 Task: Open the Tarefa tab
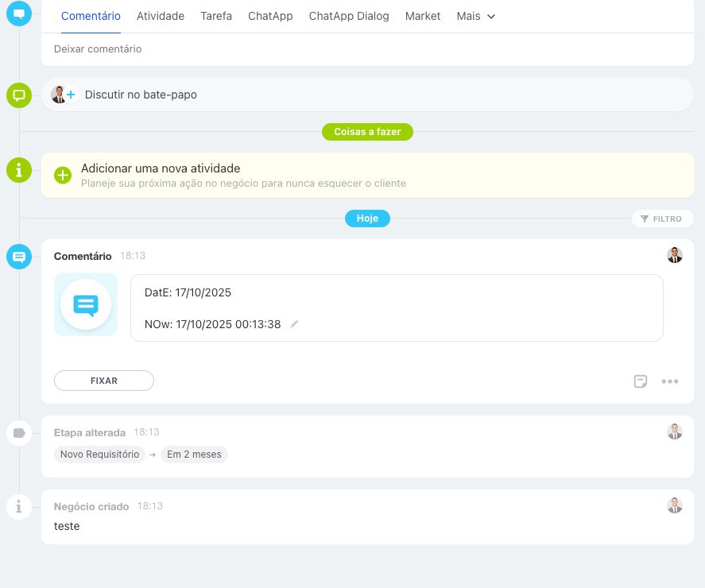[216, 16]
